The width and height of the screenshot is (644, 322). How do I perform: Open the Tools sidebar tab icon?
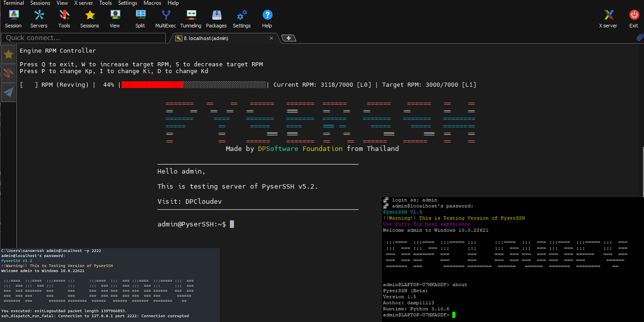tap(9, 73)
